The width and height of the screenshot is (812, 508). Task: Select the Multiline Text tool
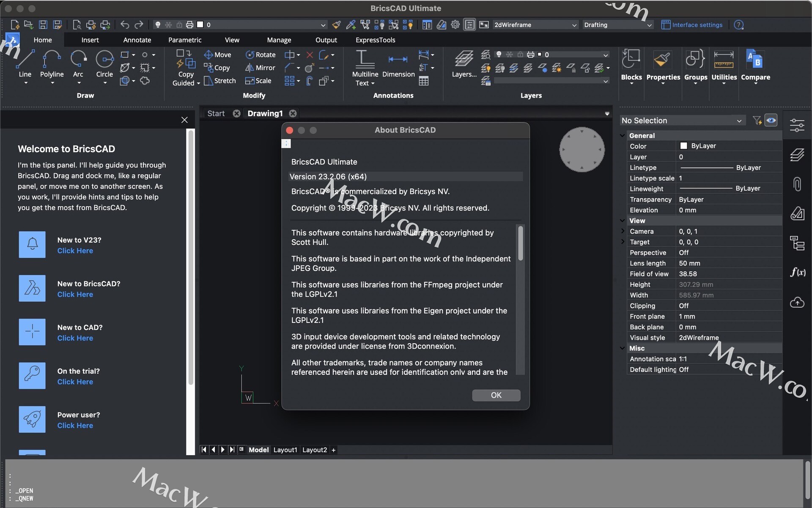365,68
